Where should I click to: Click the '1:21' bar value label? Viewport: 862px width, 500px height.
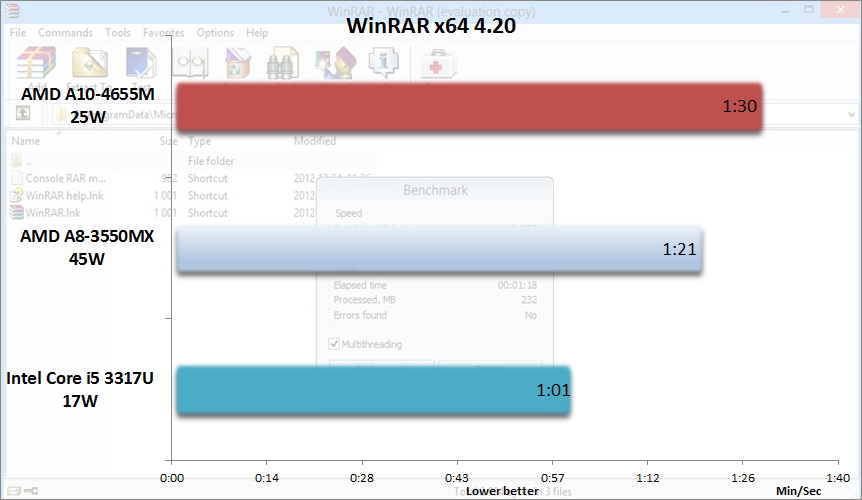(679, 249)
